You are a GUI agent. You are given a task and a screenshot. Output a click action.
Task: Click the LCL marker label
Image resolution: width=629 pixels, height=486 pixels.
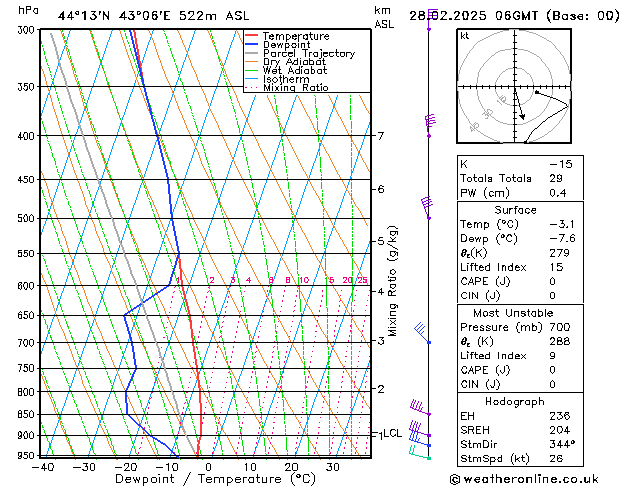click(x=392, y=433)
